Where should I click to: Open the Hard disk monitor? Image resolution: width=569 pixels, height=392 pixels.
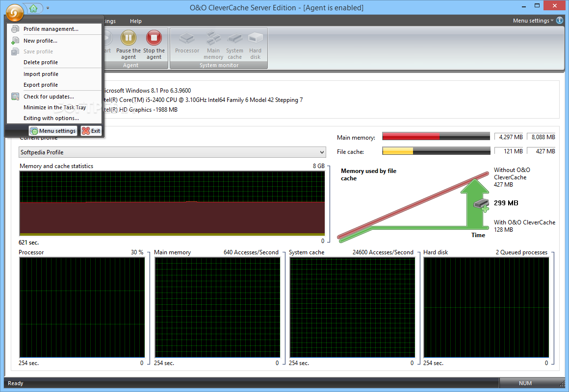click(x=256, y=45)
